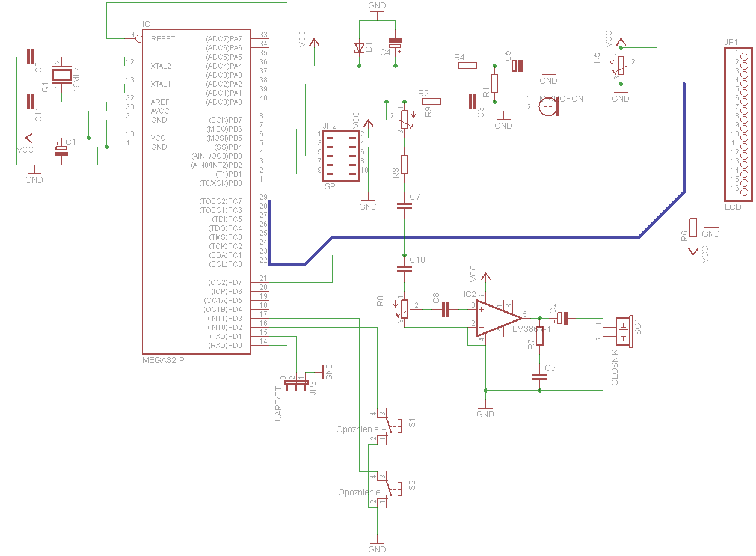Screen dimensions: 756x556
Task: Select the JP2 ISP connector body
Action: click(341, 156)
